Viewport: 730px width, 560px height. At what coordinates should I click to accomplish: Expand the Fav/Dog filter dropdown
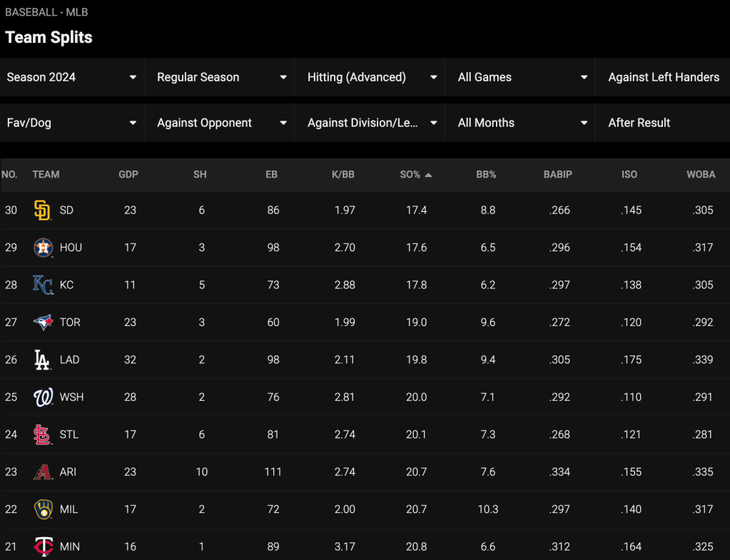click(x=71, y=123)
